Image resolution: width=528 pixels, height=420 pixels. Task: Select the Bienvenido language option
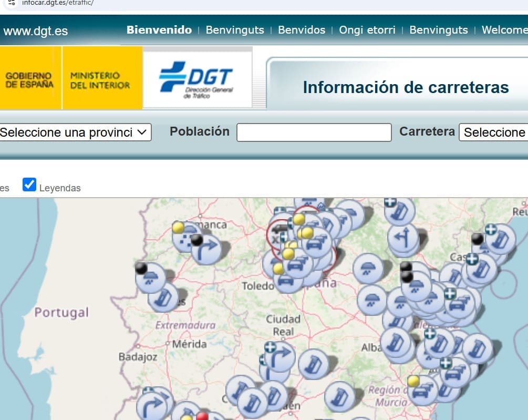pos(159,30)
